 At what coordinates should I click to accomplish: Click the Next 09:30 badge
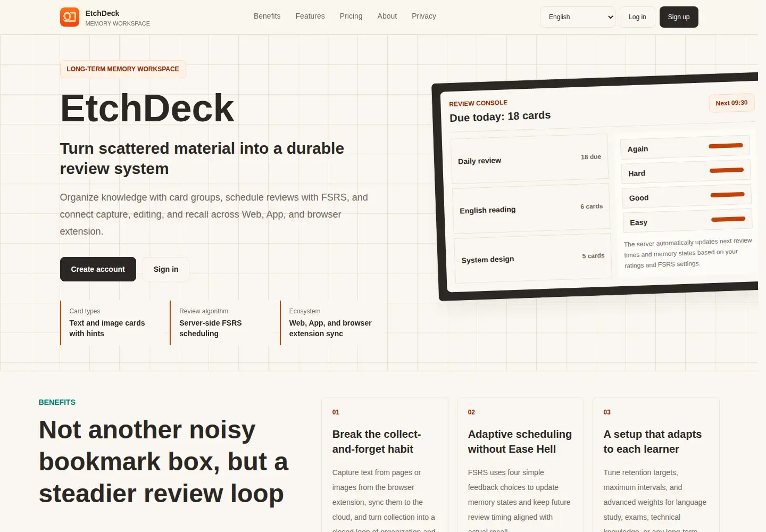[731, 103]
